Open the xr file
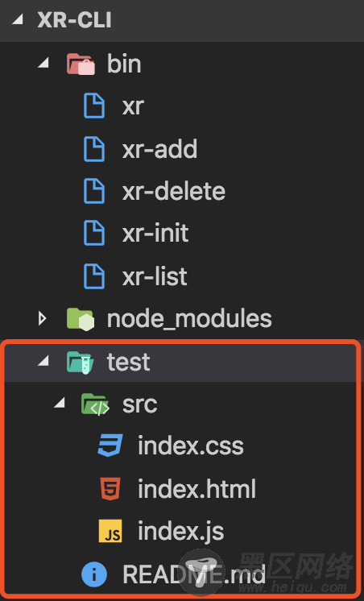 tap(133, 106)
